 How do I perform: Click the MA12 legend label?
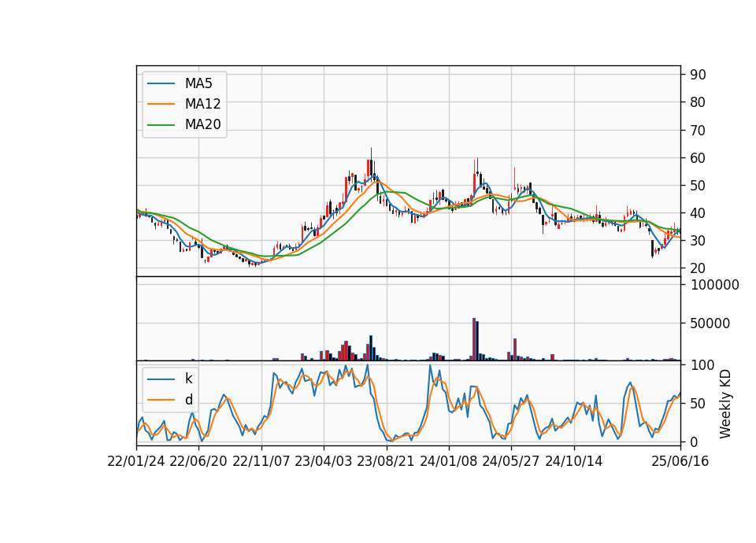[x=202, y=104]
